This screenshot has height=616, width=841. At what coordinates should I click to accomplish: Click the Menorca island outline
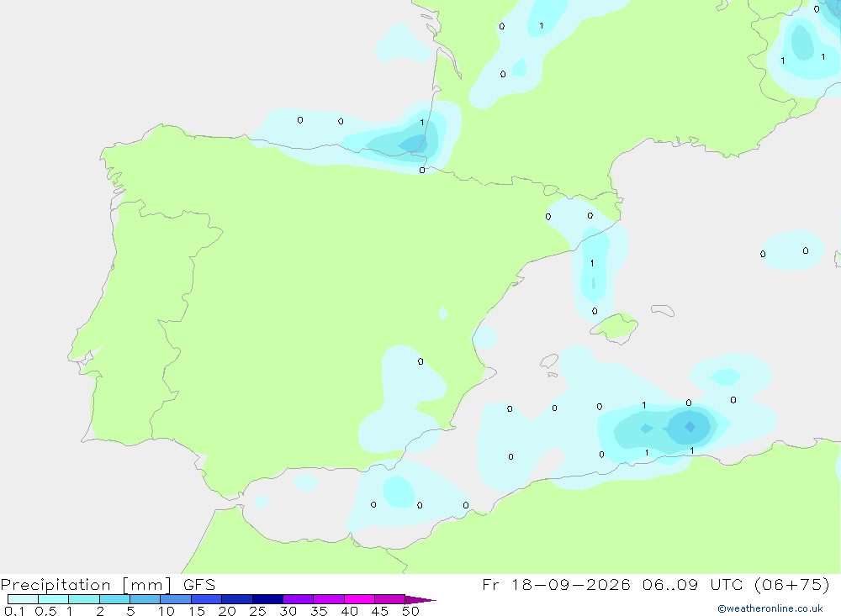(663, 310)
